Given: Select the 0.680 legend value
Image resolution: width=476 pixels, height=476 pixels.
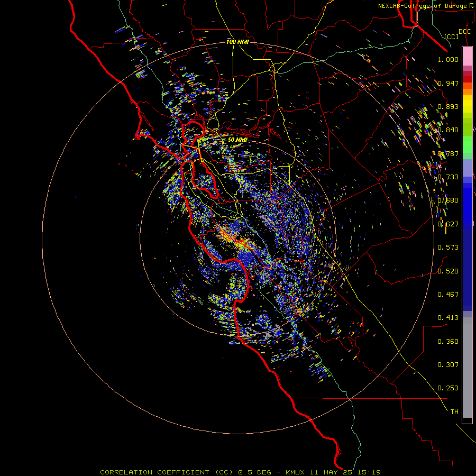Looking at the screenshot, I should [x=448, y=200].
